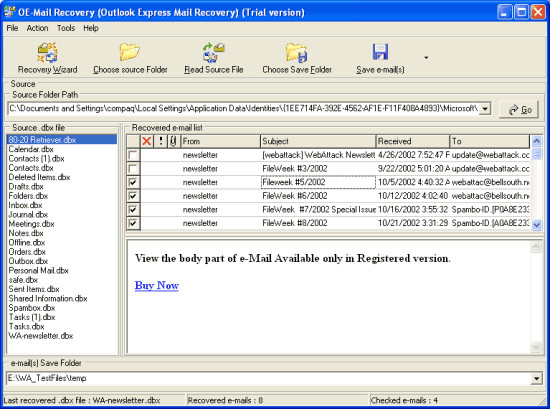Check the FileWeek #3/2002 e-mail checkbox
550x409 pixels.
(x=133, y=169)
